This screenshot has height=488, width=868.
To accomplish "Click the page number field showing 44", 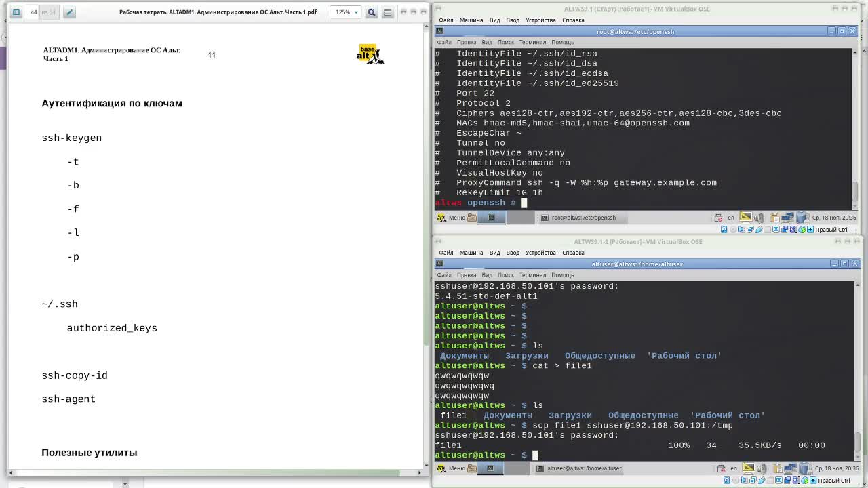I will click(34, 12).
